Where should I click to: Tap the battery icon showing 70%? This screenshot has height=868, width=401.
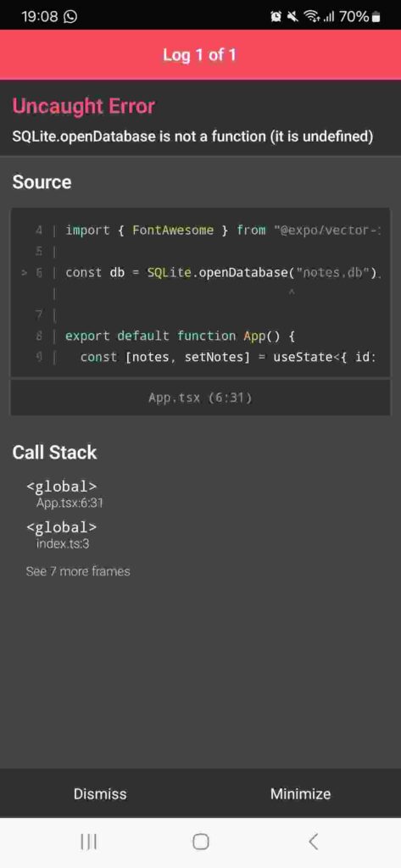376,17
